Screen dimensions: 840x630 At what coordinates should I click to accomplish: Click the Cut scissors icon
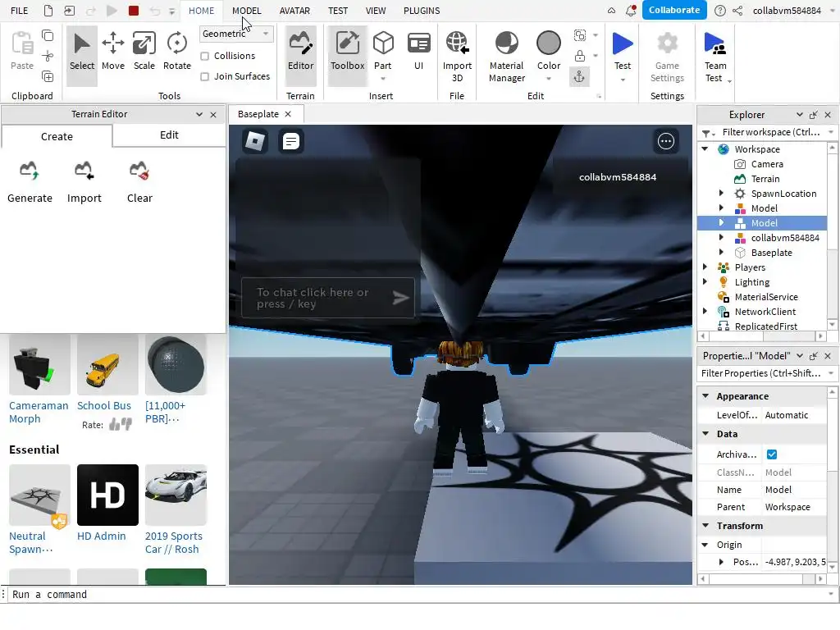pos(48,57)
